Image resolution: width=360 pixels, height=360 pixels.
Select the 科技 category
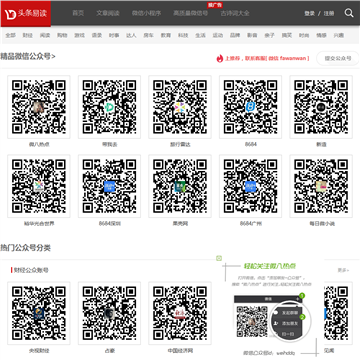pos(183,35)
